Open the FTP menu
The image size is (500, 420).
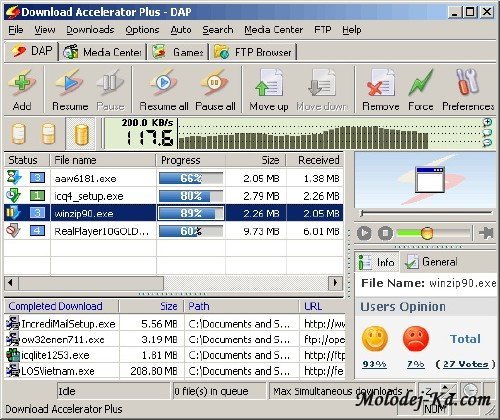click(x=323, y=30)
